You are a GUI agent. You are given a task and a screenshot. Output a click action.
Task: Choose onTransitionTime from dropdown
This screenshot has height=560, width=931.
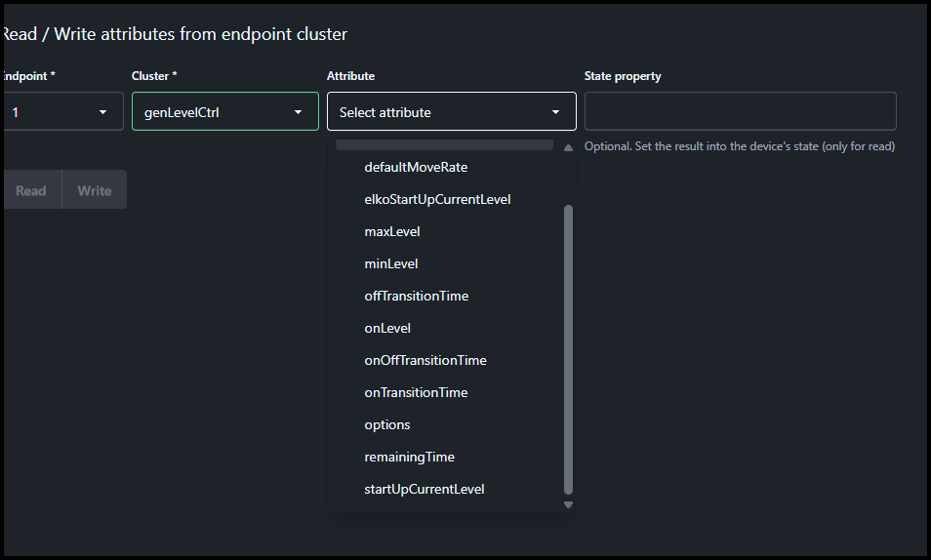[x=416, y=392]
